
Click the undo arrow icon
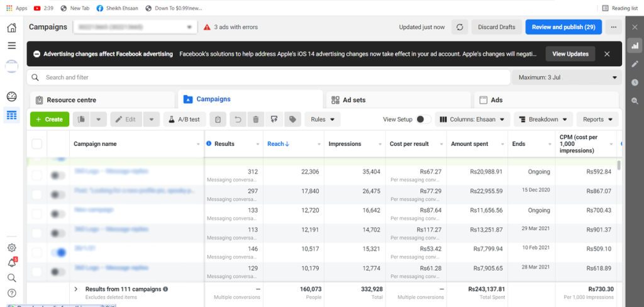pos(237,120)
